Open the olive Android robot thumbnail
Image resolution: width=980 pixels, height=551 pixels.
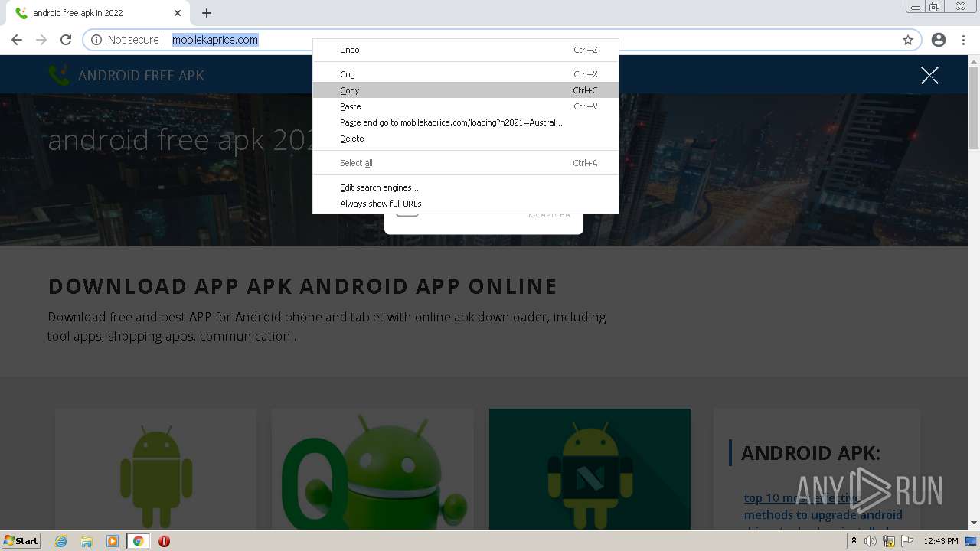[155, 468]
